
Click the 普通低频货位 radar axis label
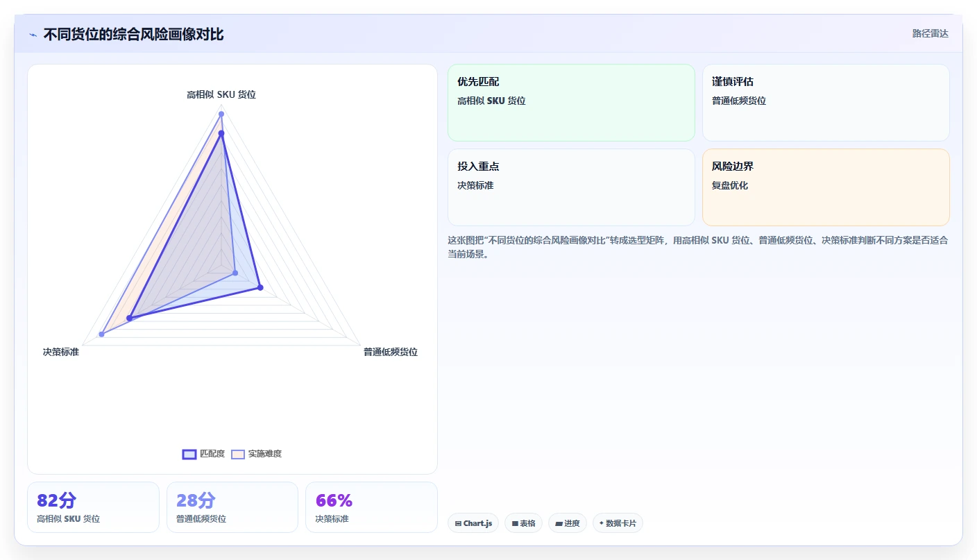391,352
